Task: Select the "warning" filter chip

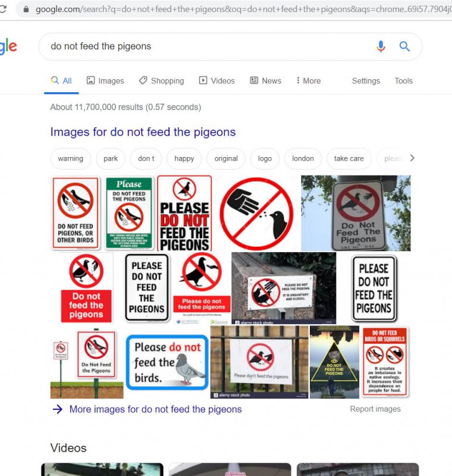Action: (70, 158)
